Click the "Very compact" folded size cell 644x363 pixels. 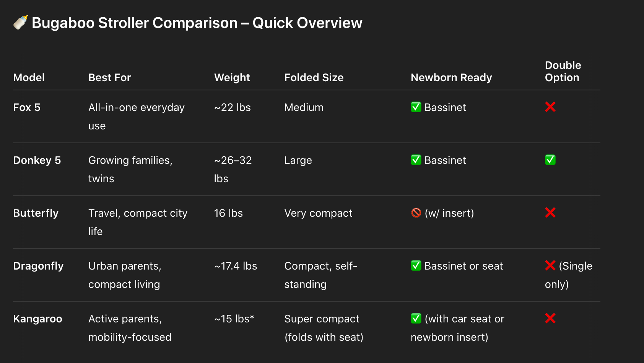point(318,213)
